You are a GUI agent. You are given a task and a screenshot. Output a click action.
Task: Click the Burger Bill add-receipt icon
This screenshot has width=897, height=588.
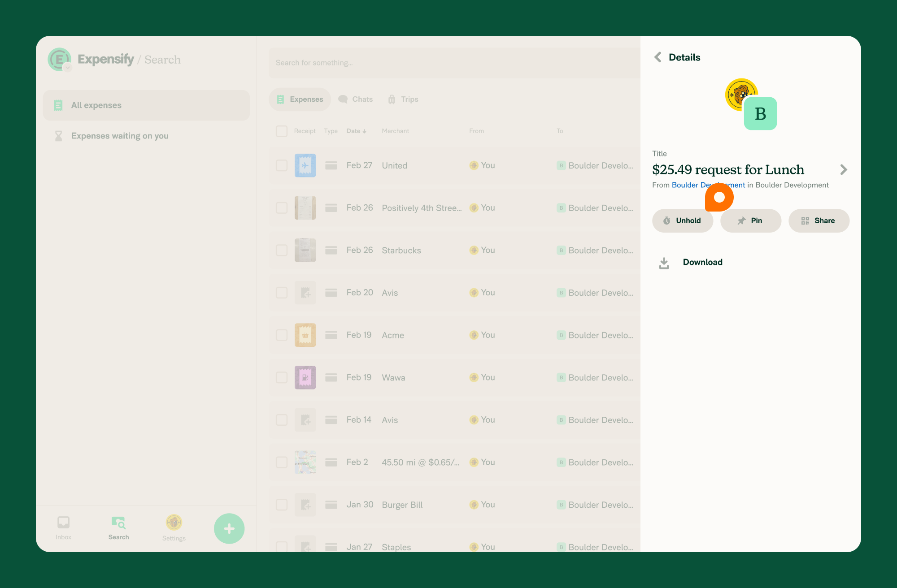(x=305, y=505)
